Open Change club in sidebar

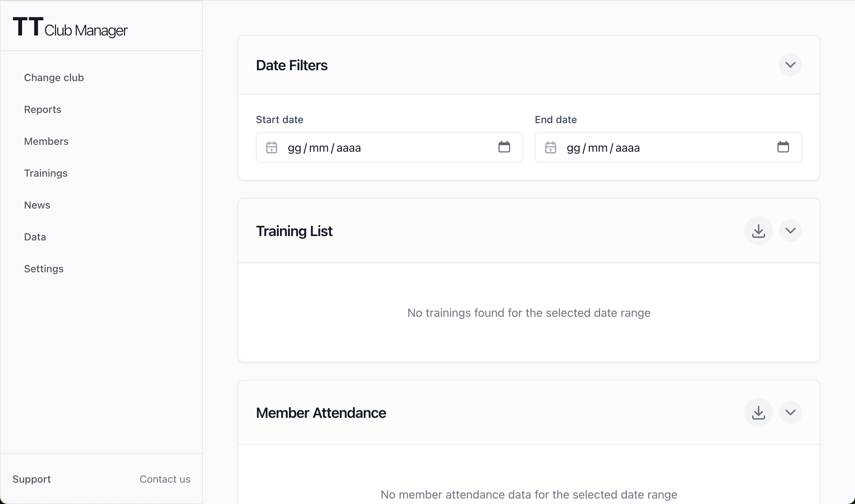tap(54, 78)
